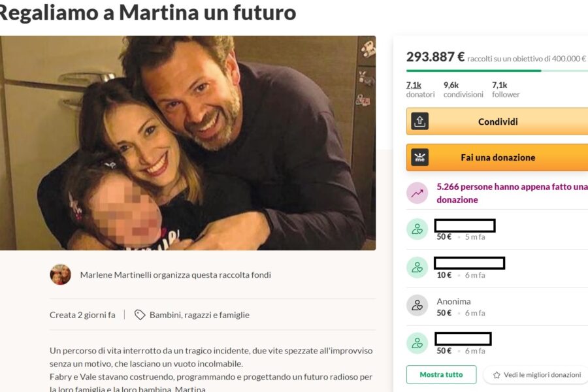Click the pink trending chart icon

coord(417,192)
